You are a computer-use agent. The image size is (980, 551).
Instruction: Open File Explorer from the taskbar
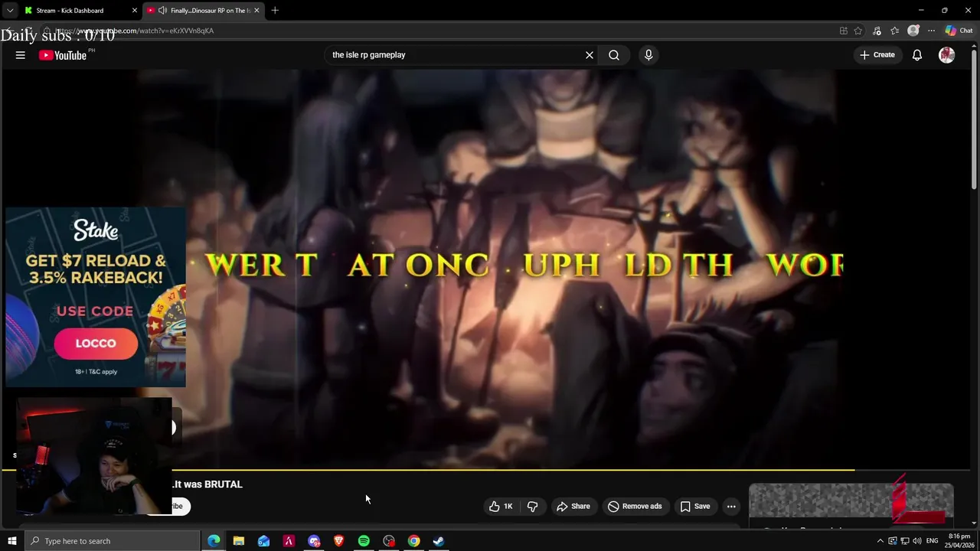click(x=239, y=541)
